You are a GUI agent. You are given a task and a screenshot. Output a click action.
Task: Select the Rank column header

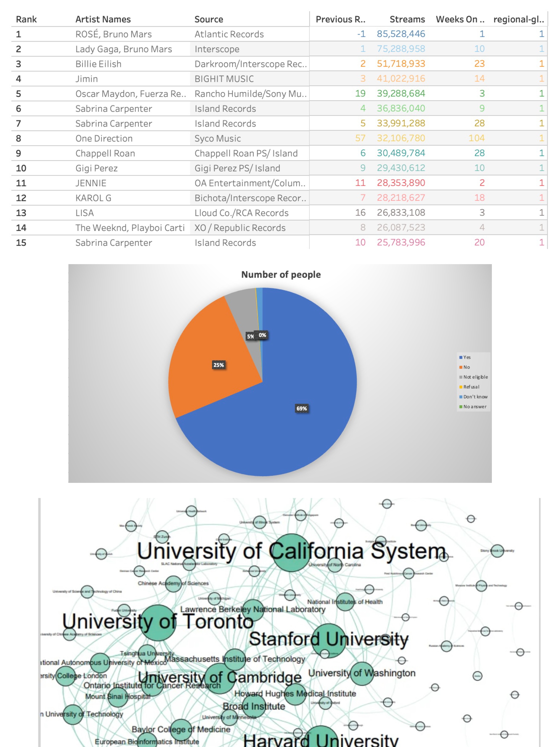coord(26,19)
